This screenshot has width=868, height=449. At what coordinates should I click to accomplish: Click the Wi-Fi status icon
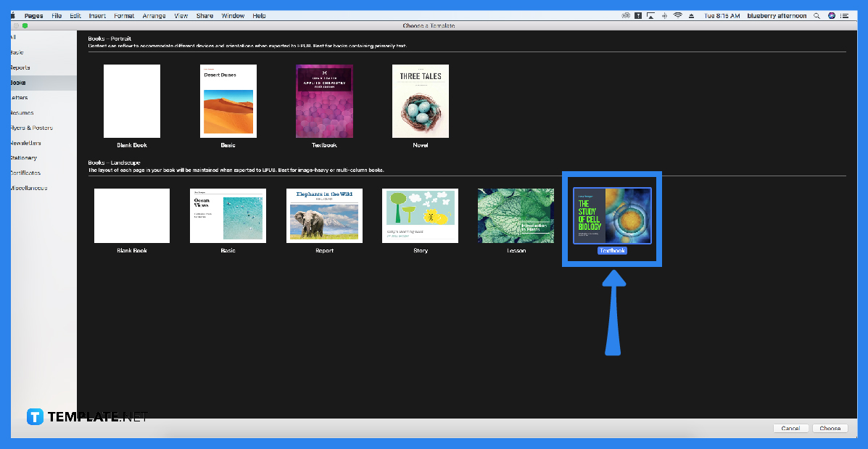pyautogui.click(x=677, y=15)
